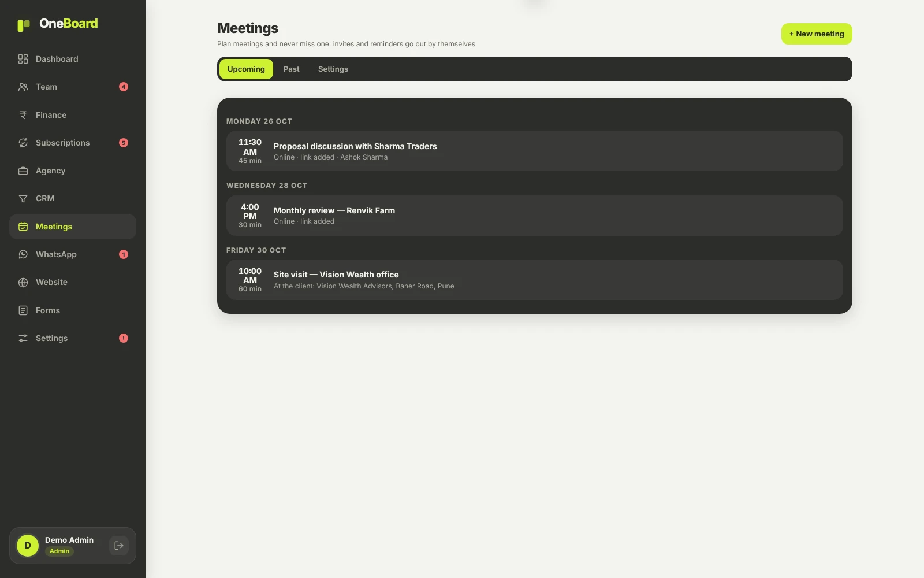
Task: Click the OneBoard brand name
Action: click(69, 24)
